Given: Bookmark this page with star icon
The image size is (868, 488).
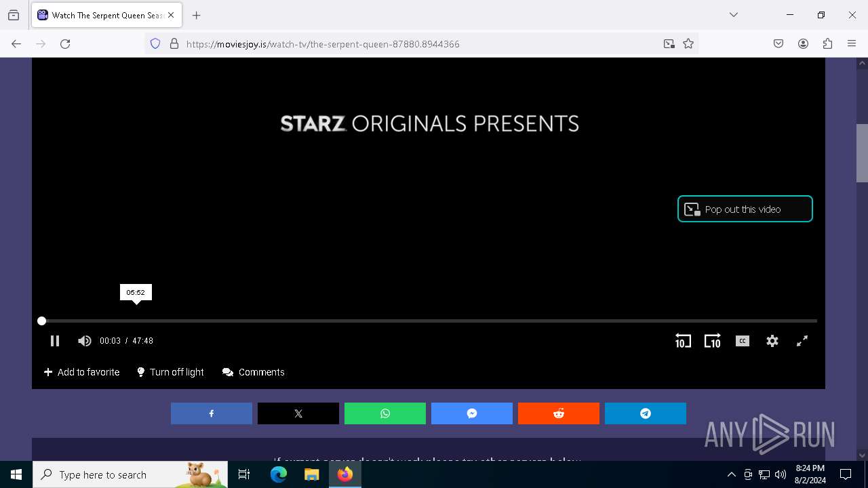Looking at the screenshot, I should 688,43.
